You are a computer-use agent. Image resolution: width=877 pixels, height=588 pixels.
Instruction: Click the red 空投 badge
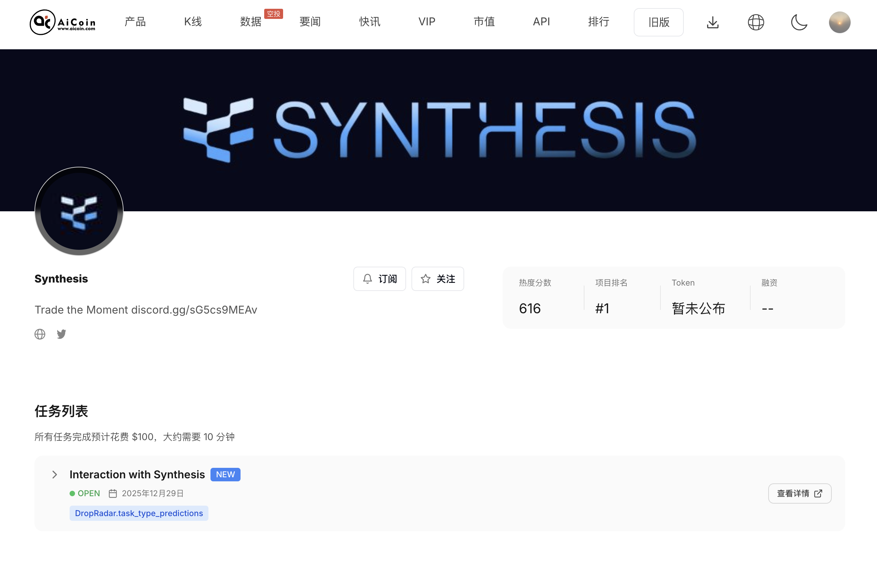[x=274, y=14]
